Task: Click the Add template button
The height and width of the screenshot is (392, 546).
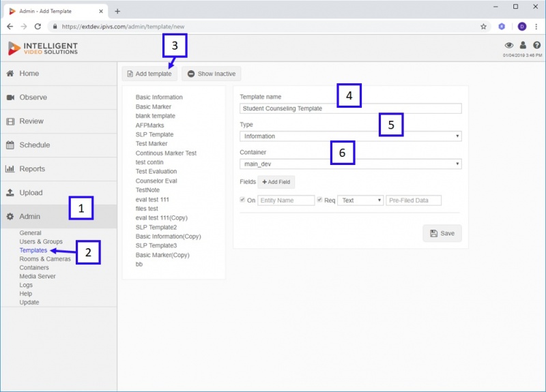Action: point(149,74)
